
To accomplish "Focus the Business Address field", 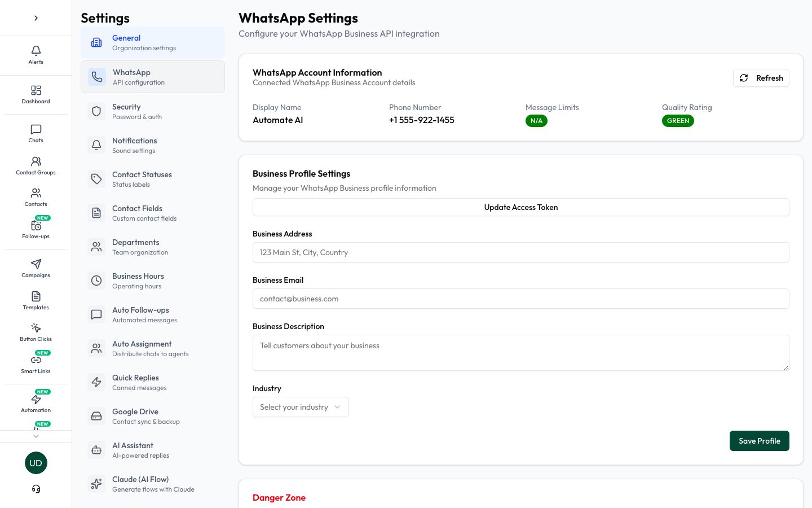I will pos(521,252).
